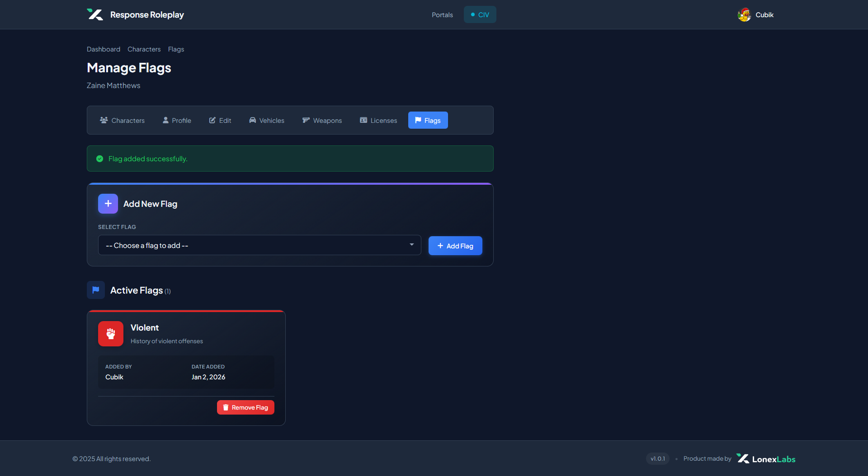Image resolution: width=868 pixels, height=476 pixels.
Task: Click the v1.0.1 version badge
Action: (x=658, y=459)
